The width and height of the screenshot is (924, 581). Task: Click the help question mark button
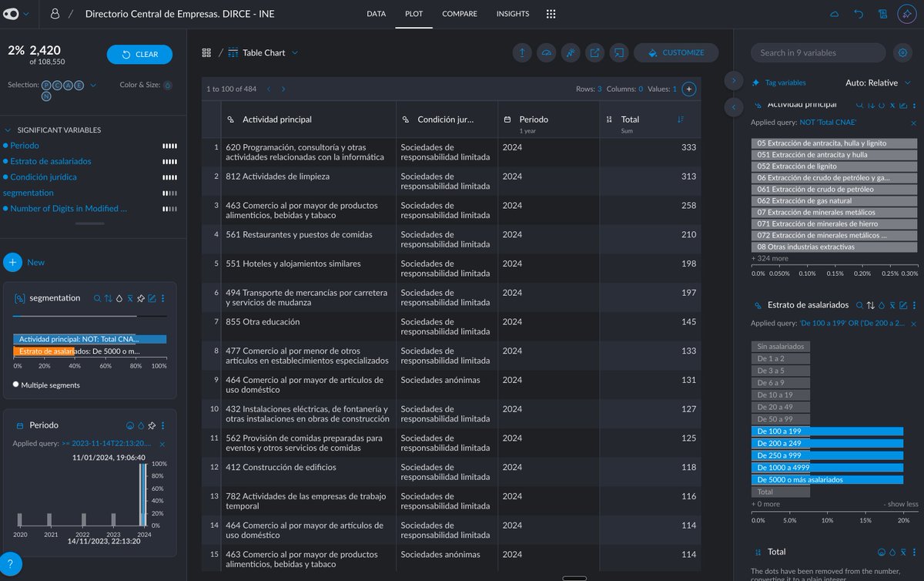pyautogui.click(x=10, y=564)
